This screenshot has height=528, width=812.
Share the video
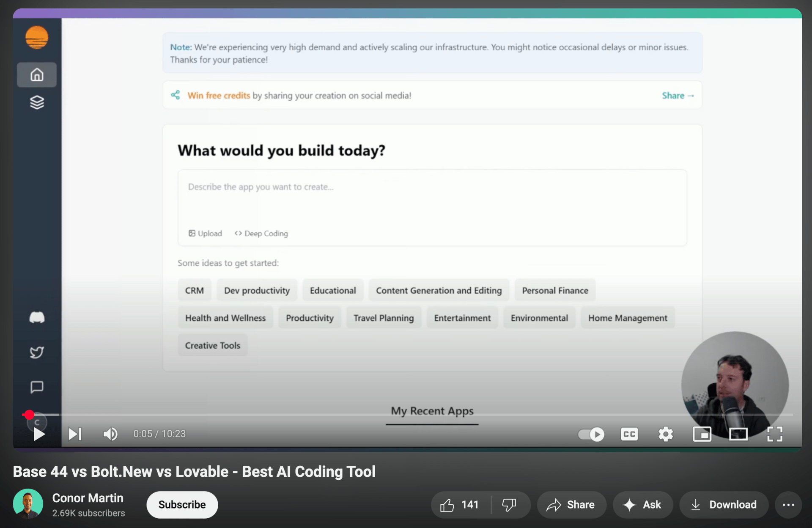coord(571,505)
